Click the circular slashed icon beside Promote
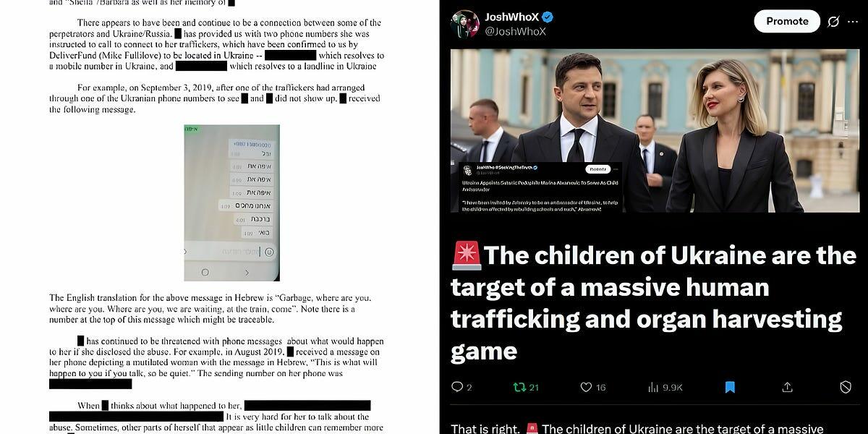 pyautogui.click(x=833, y=22)
